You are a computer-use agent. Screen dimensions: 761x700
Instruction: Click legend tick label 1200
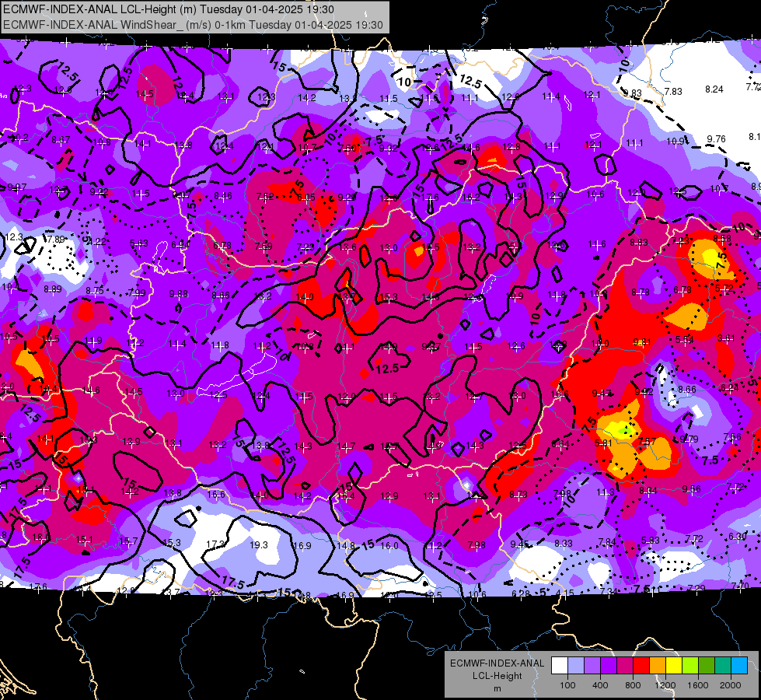point(665,685)
